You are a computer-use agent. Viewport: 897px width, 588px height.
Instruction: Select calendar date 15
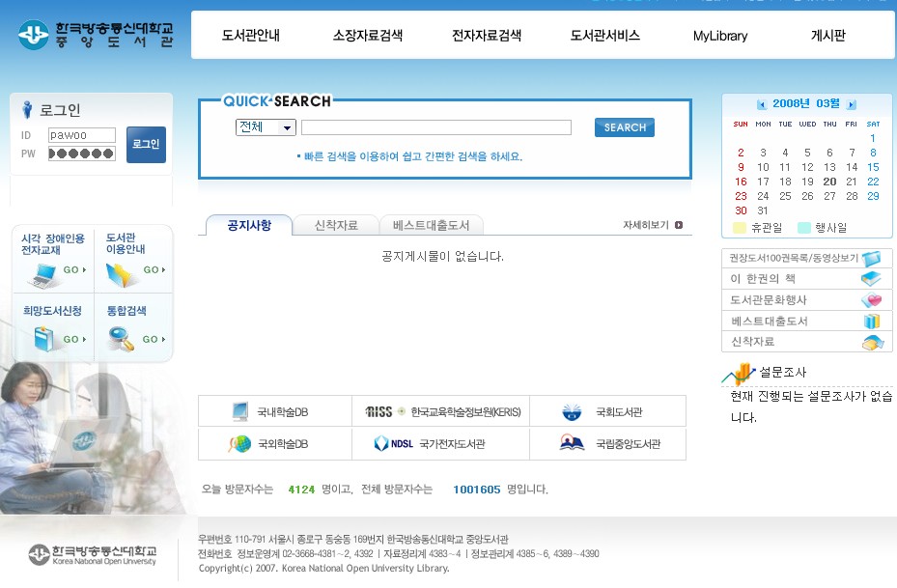873,167
